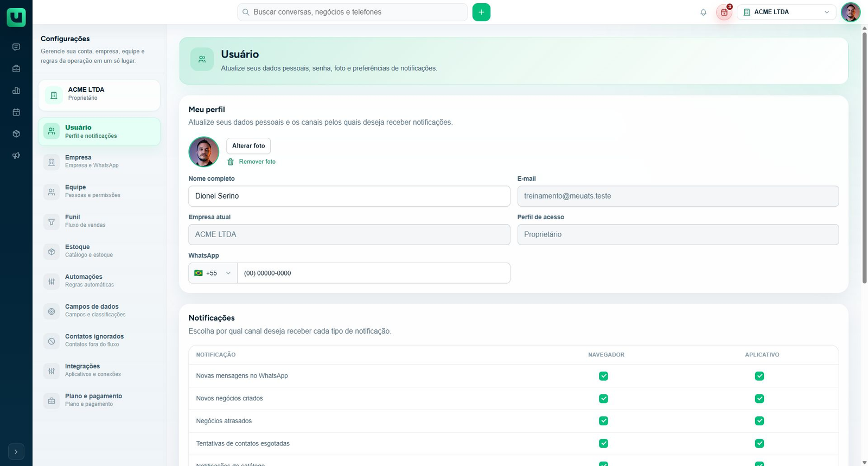Open the ACME LTDA company selector dropdown
The image size is (868, 466).
[786, 12]
